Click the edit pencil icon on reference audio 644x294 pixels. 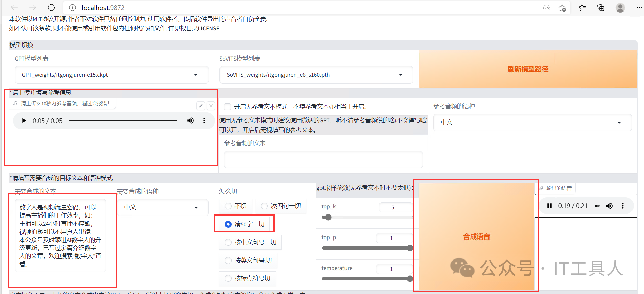(x=201, y=106)
